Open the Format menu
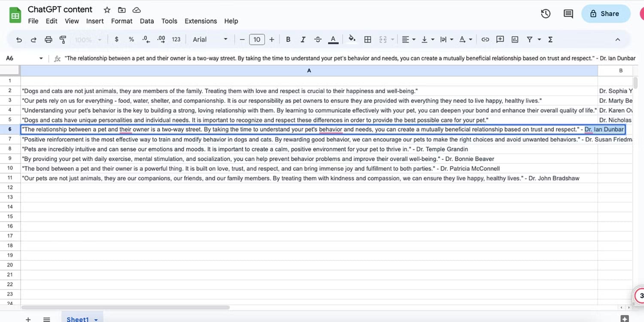This screenshot has width=644, height=322. pyautogui.click(x=122, y=21)
